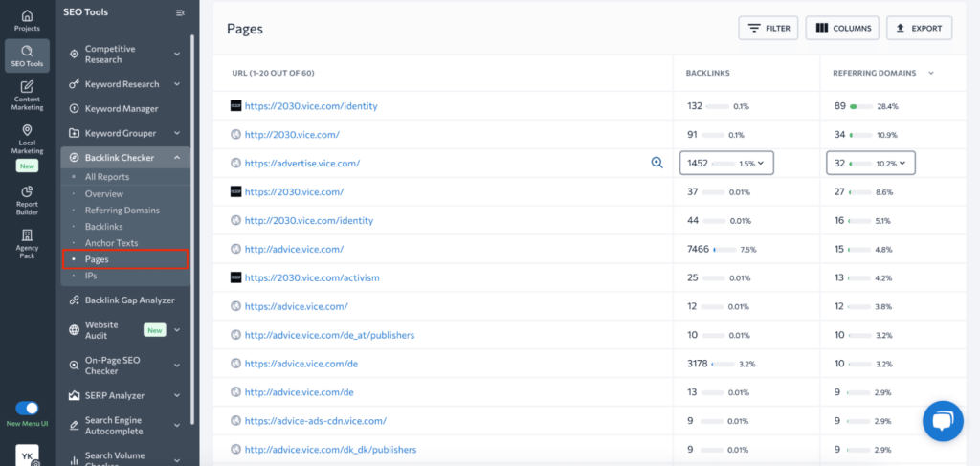Expand Search Engine Autocomplete chevron

coord(177,426)
